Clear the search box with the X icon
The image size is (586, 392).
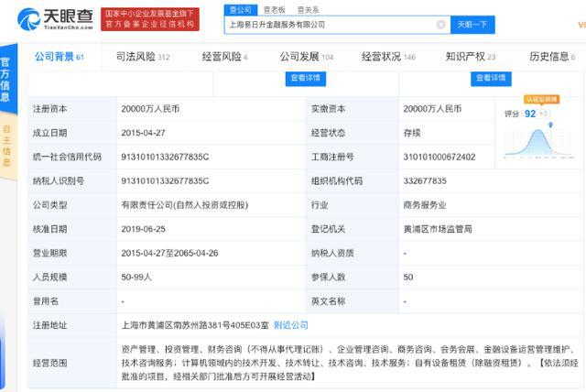point(440,25)
